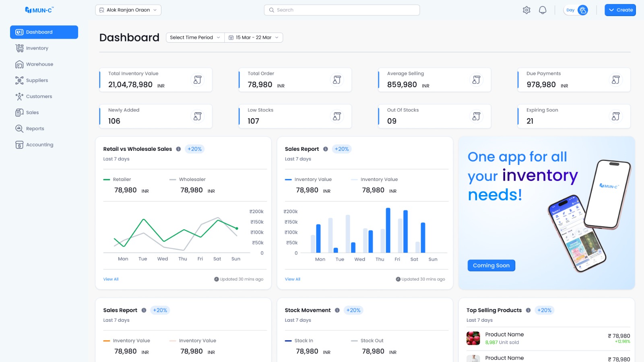Click the notifications bell icon

[543, 10]
